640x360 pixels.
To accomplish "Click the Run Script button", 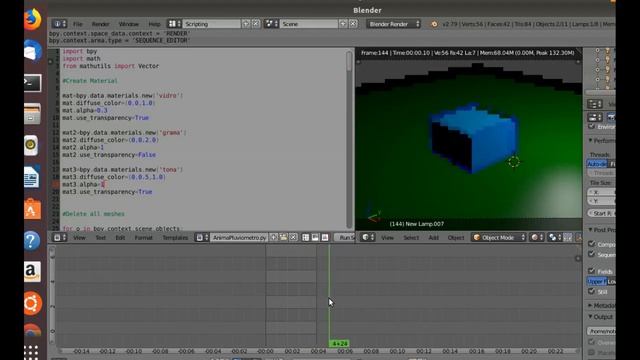I will [345, 238].
